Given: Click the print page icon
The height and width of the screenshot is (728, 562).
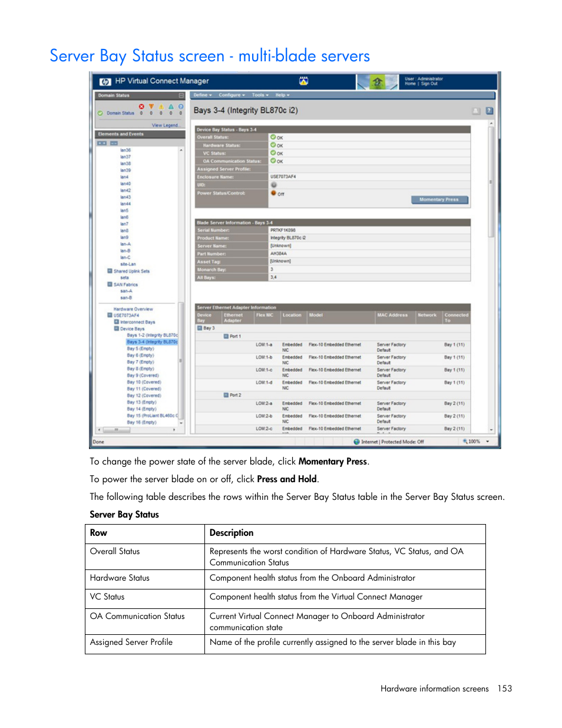Looking at the screenshot, I should click(476, 111).
